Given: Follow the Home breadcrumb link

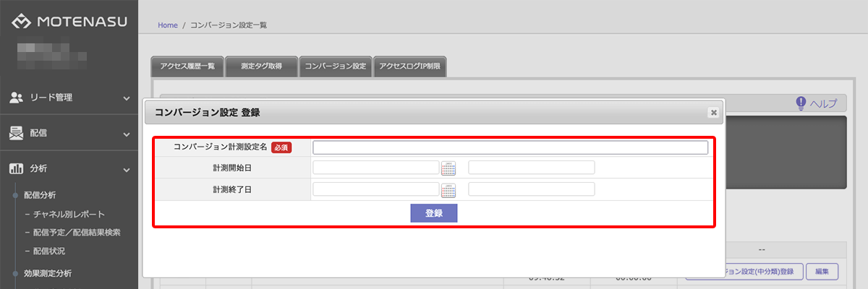Looking at the screenshot, I should pos(167,25).
